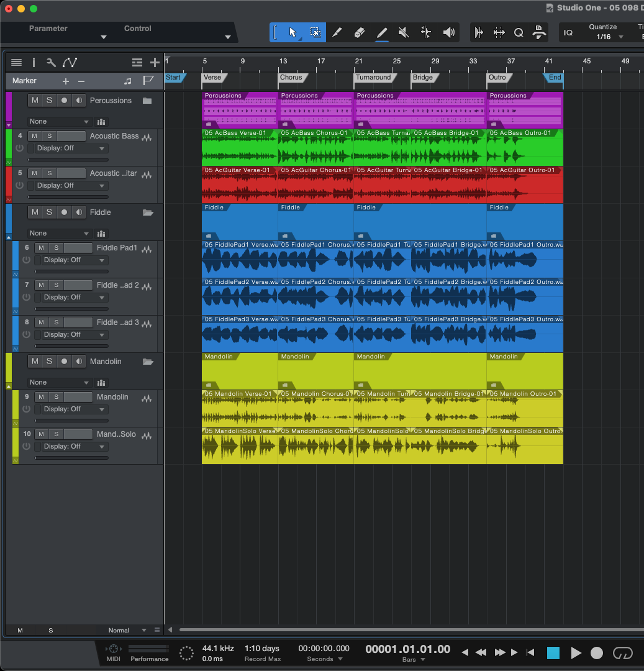Click the Record button
The width and height of the screenshot is (644, 671).
tap(597, 653)
